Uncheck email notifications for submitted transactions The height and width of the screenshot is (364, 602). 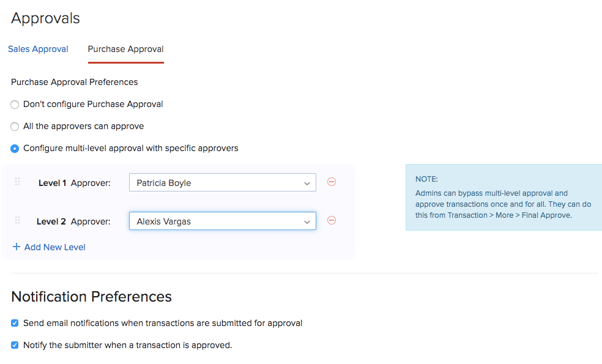[x=14, y=323]
